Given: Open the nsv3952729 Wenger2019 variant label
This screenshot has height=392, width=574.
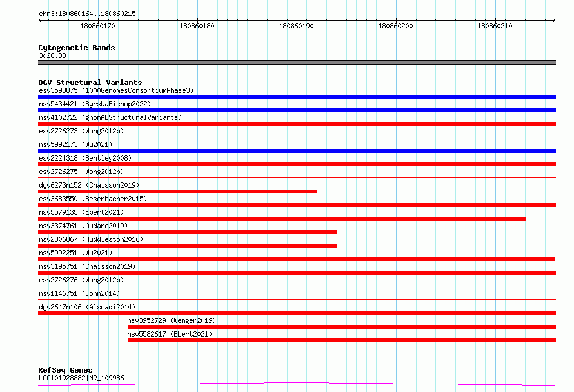Looking at the screenshot, I should [172, 320].
